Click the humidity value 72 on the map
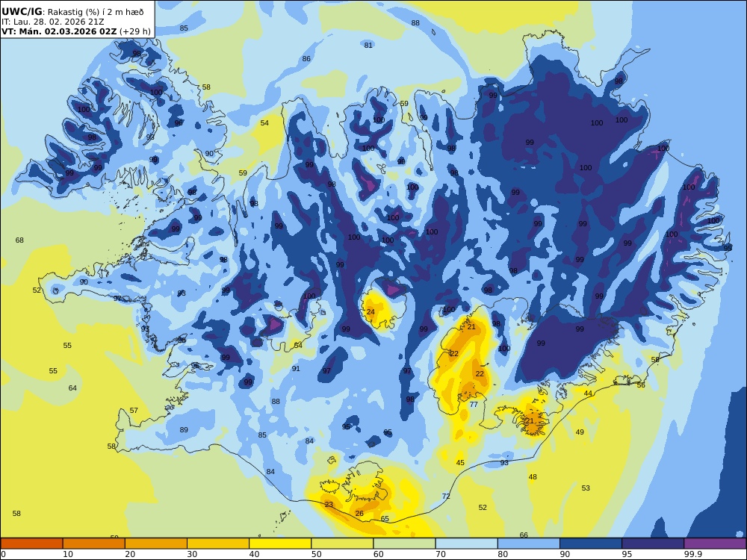Screen dimensions: 747x560 pos(446,497)
